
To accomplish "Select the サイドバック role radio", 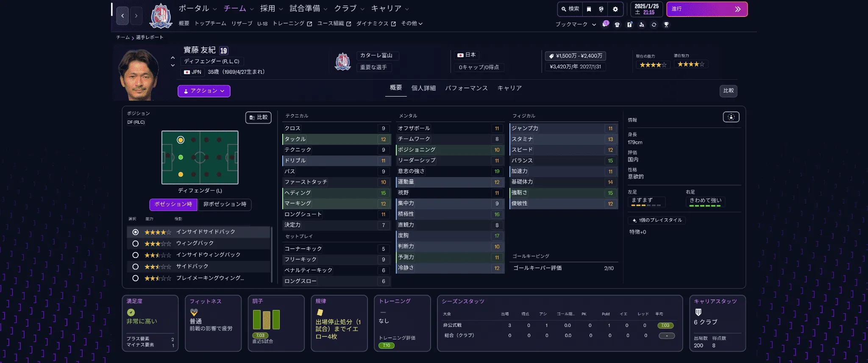I will point(135,266).
